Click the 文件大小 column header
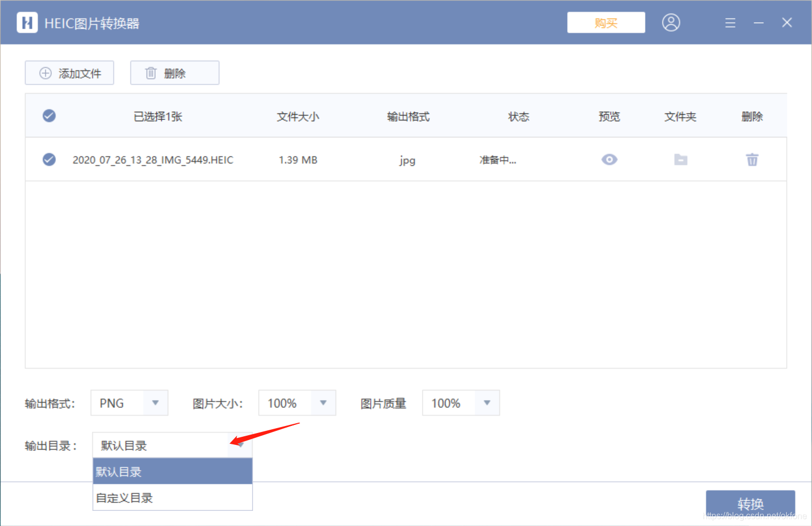Screen dimensions: 812x526 298,117
